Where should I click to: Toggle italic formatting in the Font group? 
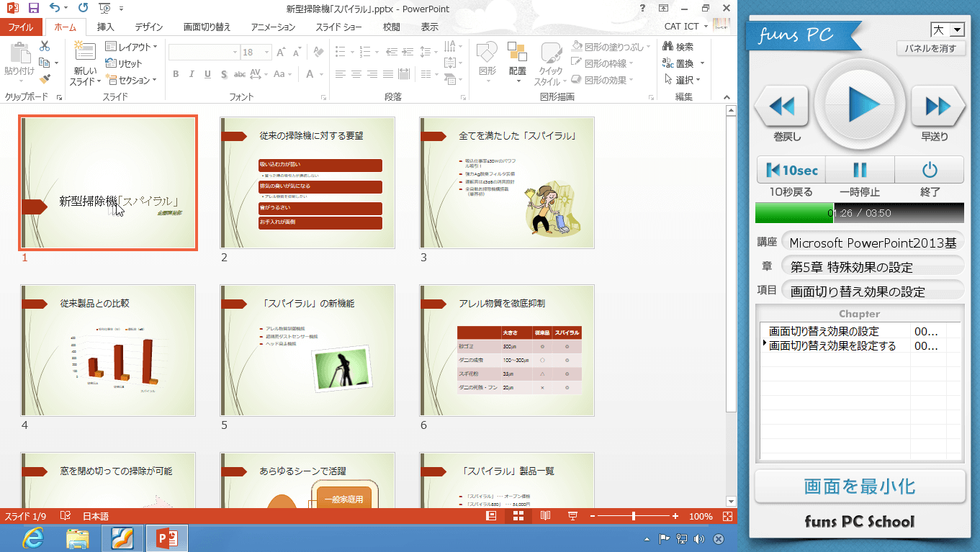tap(191, 74)
